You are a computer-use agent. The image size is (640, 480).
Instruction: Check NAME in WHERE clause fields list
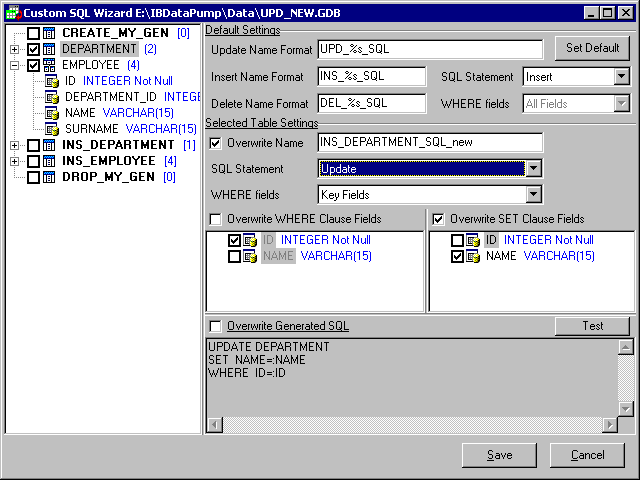tap(234, 256)
